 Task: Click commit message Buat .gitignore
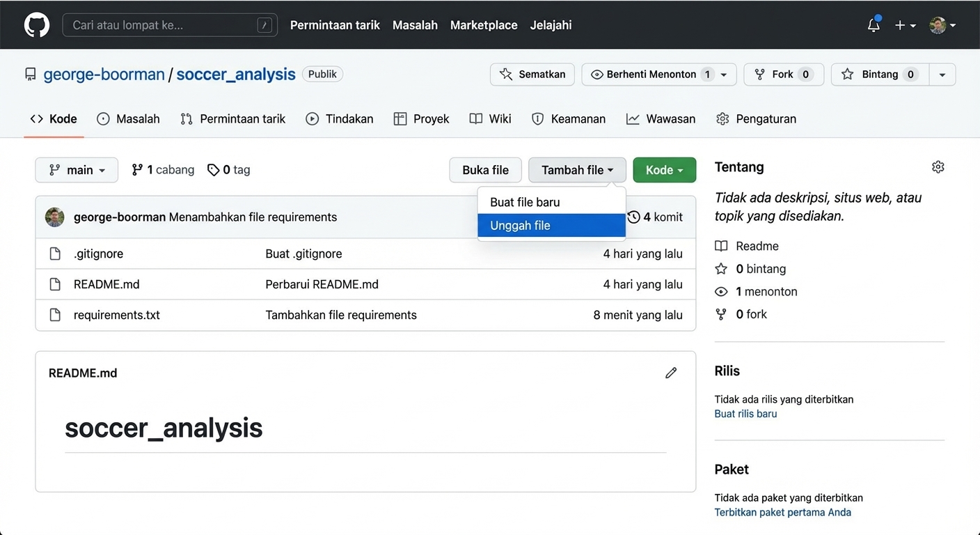click(303, 254)
